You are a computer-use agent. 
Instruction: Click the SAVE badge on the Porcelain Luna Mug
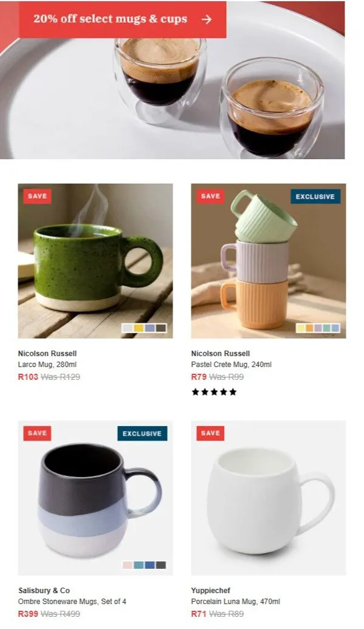210,433
